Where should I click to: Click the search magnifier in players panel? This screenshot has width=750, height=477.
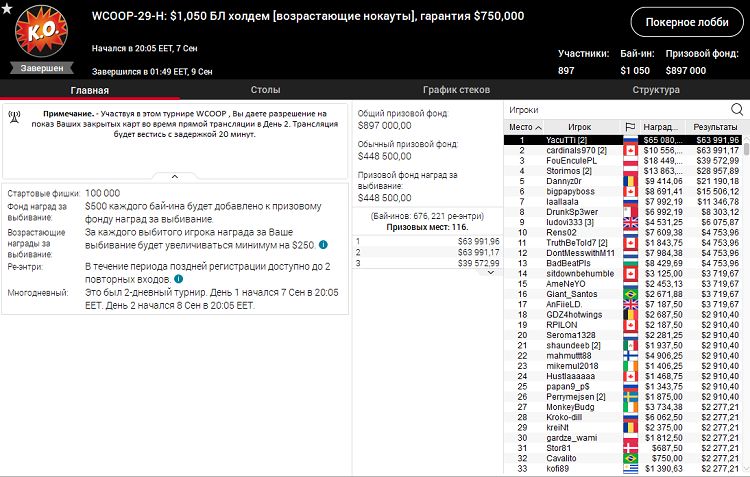pyautogui.click(x=737, y=109)
